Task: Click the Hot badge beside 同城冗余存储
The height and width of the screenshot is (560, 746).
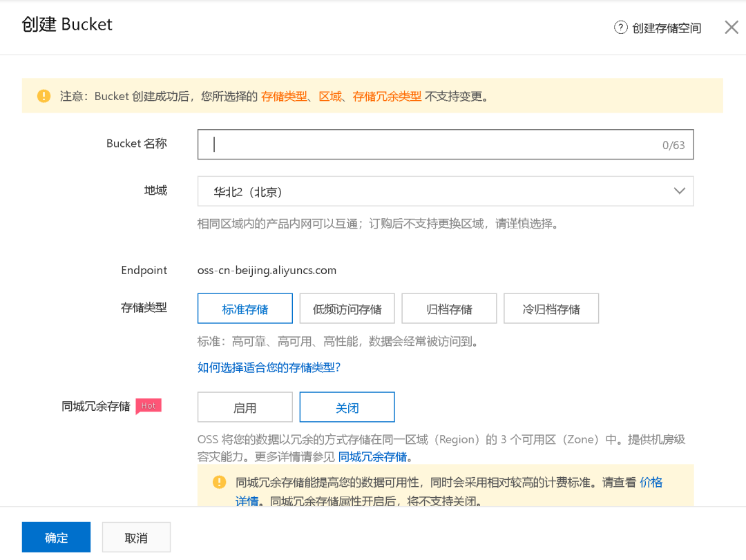Action: click(x=149, y=406)
